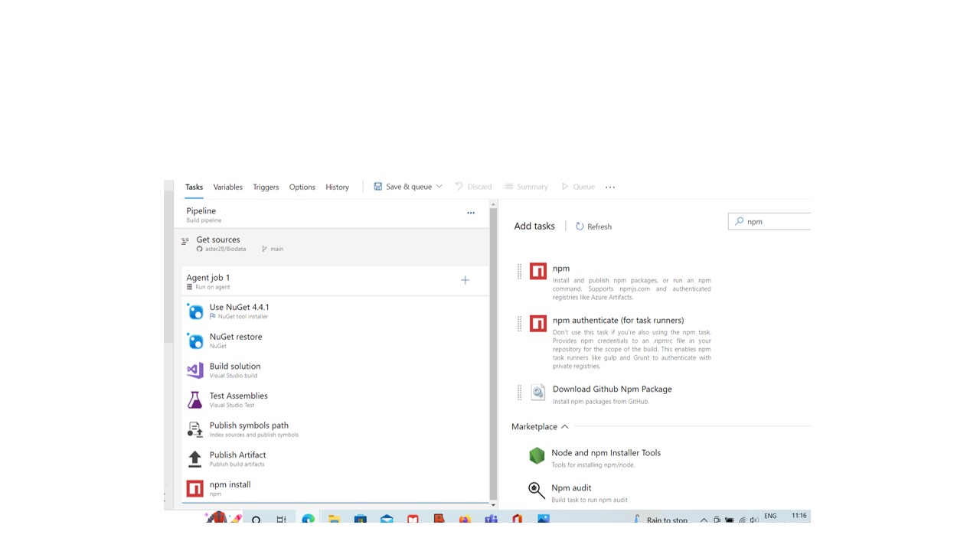The width and height of the screenshot is (980, 551).
Task: Open the Save & queue dropdown chevron
Action: (439, 187)
